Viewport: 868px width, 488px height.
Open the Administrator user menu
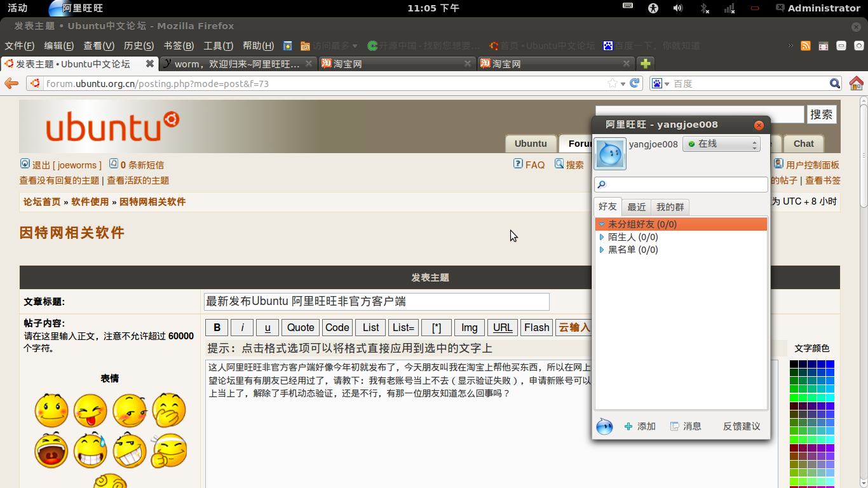pos(818,8)
